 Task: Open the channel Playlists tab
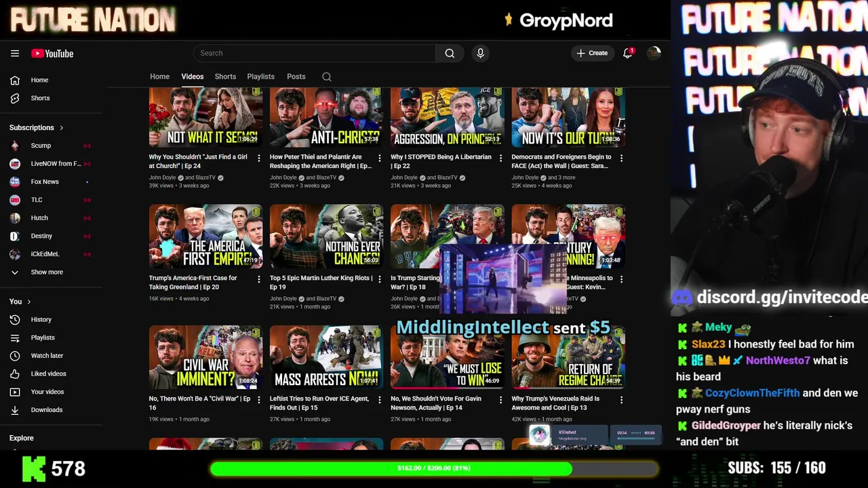pos(260,77)
